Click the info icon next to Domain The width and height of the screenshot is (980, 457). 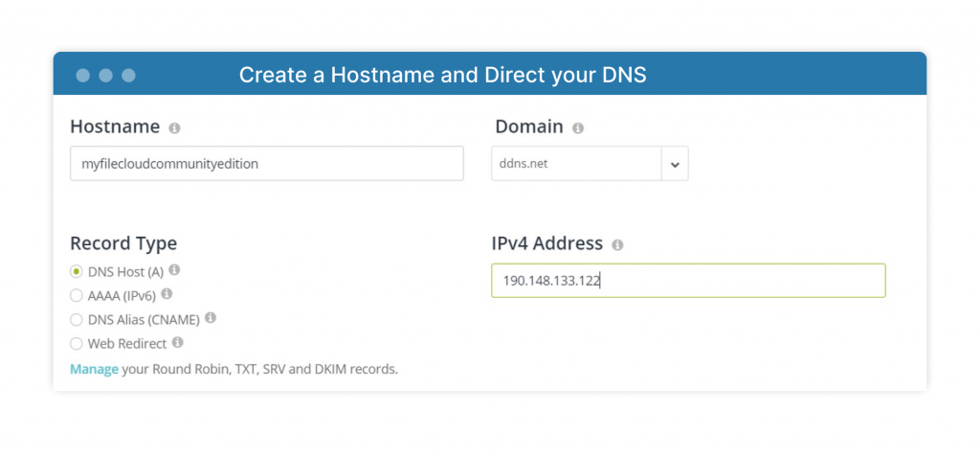tap(578, 127)
